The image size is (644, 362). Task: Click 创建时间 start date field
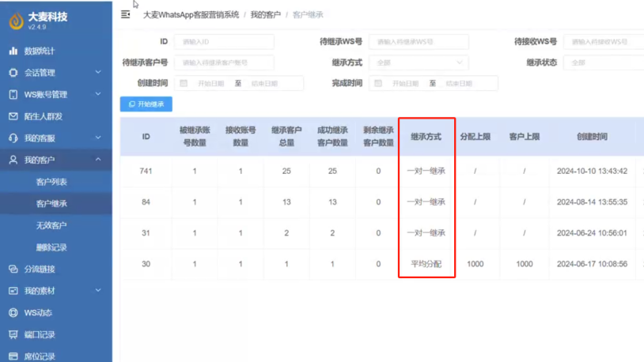point(211,83)
